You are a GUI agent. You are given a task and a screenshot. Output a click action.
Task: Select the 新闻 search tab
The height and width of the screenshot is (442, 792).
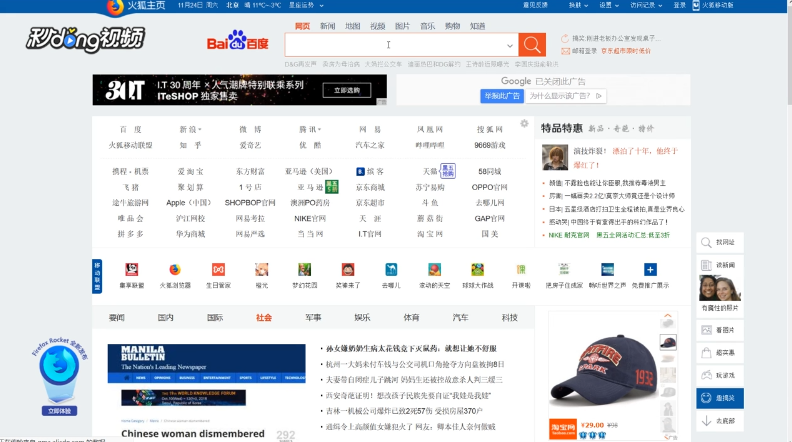[327, 26]
